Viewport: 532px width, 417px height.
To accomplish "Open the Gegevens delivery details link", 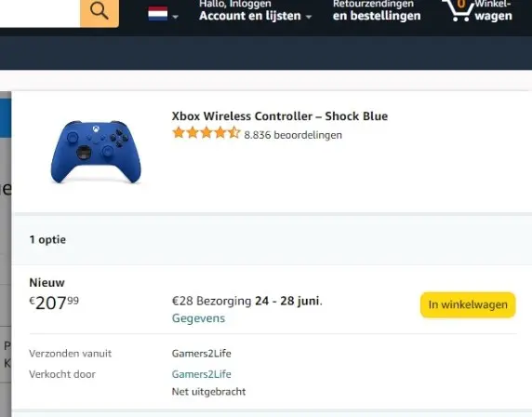I will click(x=198, y=318).
